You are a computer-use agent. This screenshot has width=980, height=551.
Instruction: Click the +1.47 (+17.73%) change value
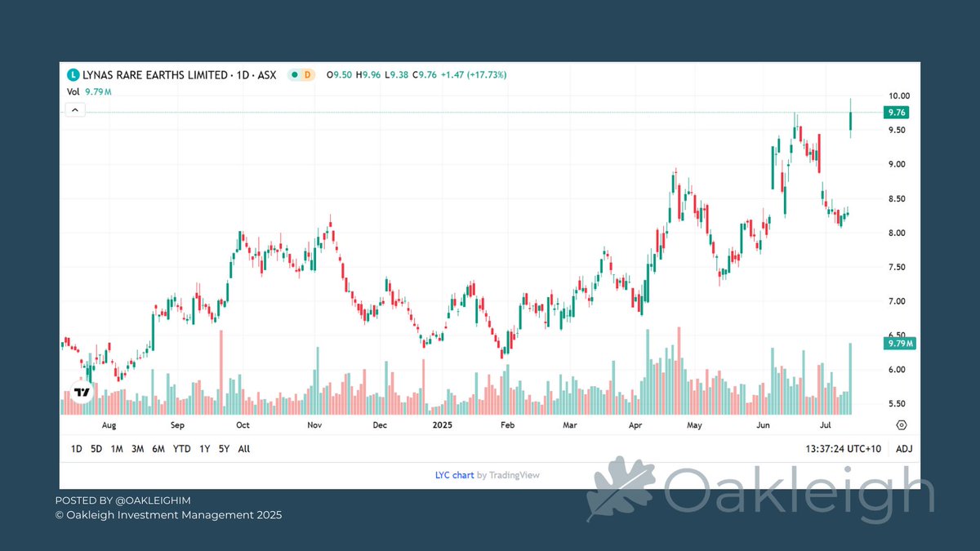[x=474, y=75]
